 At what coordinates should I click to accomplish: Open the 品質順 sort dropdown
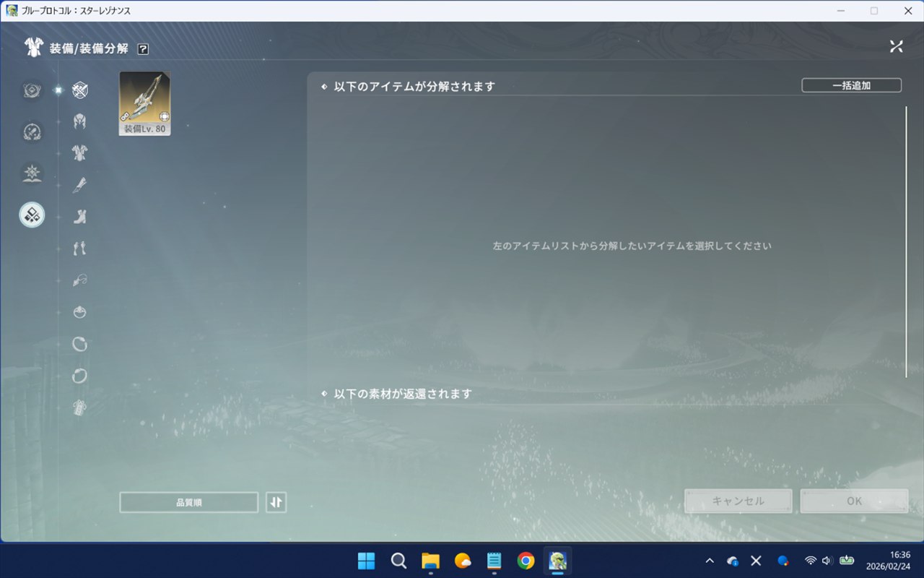coord(188,502)
